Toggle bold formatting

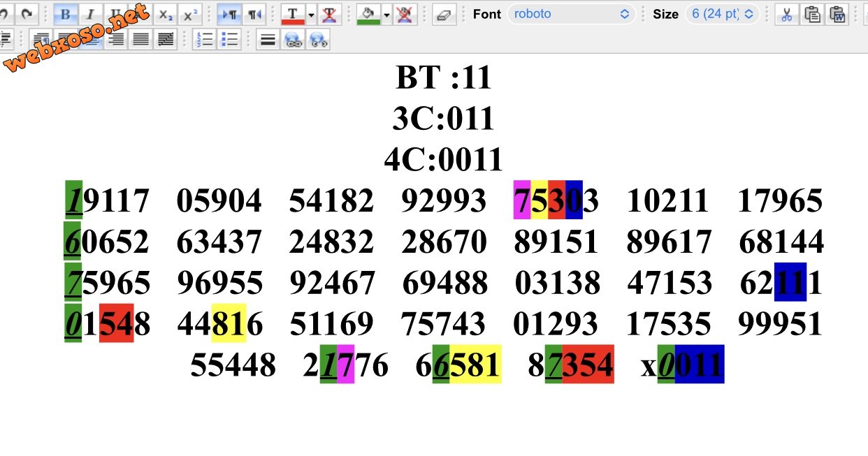(x=65, y=14)
